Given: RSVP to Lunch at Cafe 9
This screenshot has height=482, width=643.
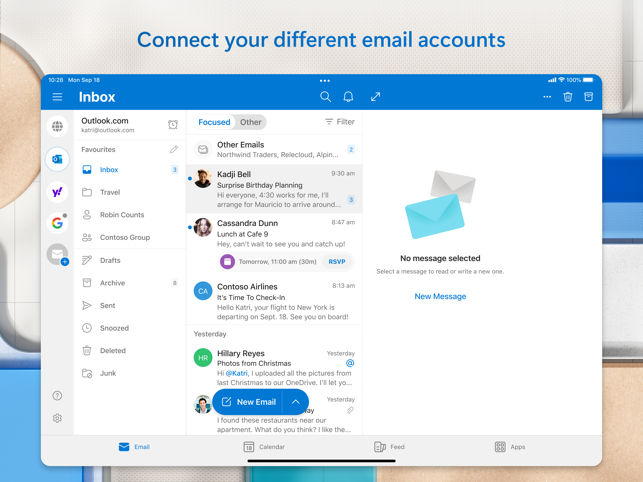Looking at the screenshot, I should pyautogui.click(x=337, y=262).
